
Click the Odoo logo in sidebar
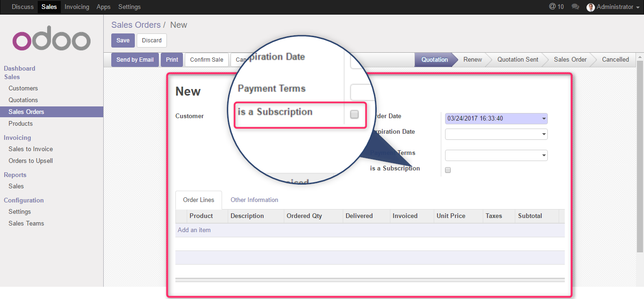pyautogui.click(x=51, y=41)
